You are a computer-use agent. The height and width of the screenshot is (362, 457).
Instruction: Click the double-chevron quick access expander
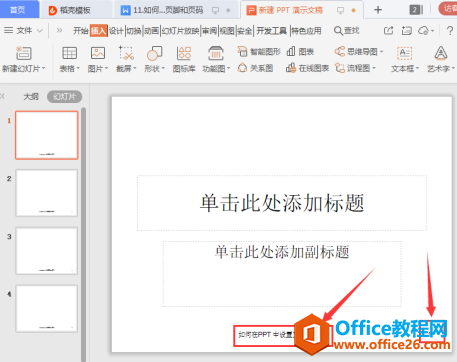59,31
